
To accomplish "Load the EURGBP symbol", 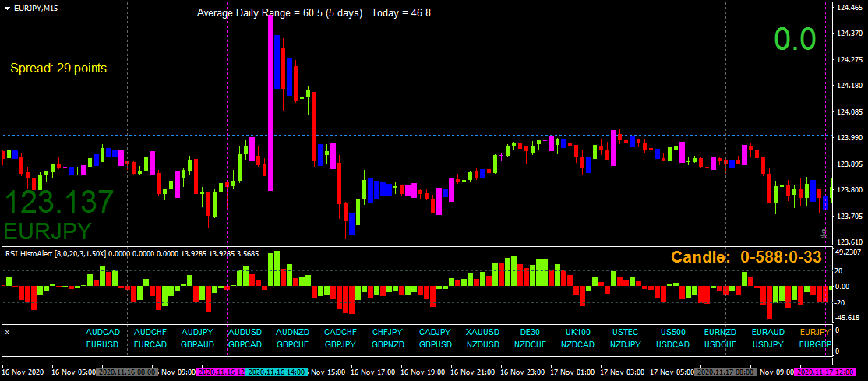I will coord(816,344).
